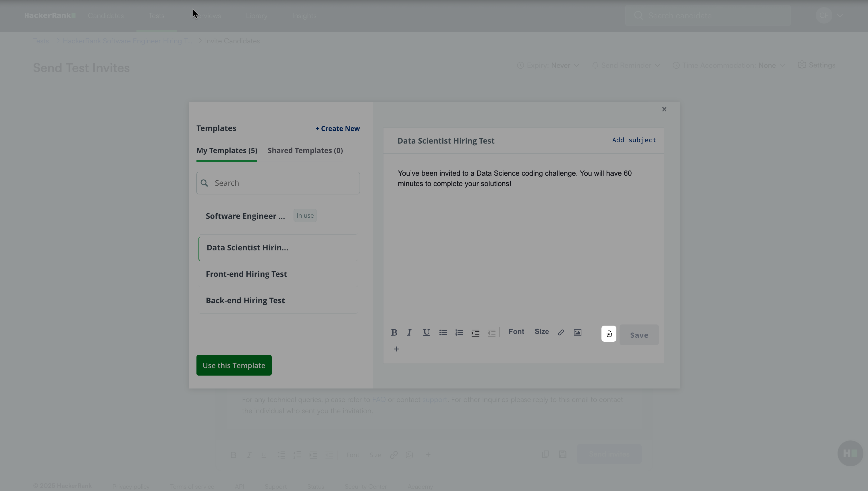This screenshot has height=491, width=868.
Task: Open the Size dropdown in editor
Action: click(x=542, y=331)
